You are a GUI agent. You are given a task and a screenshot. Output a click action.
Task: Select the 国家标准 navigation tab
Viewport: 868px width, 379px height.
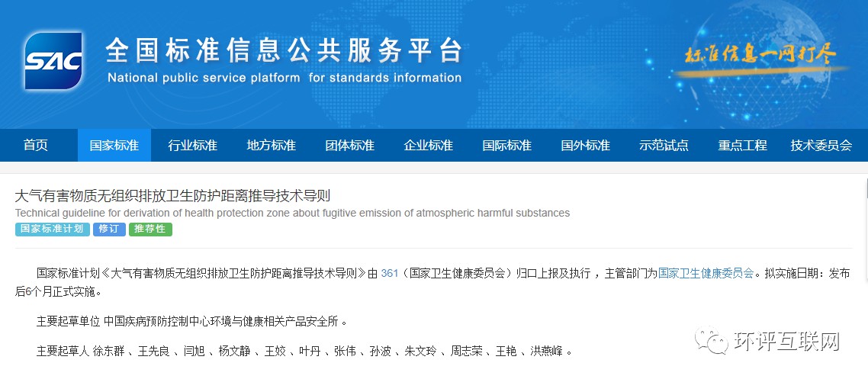coord(114,145)
